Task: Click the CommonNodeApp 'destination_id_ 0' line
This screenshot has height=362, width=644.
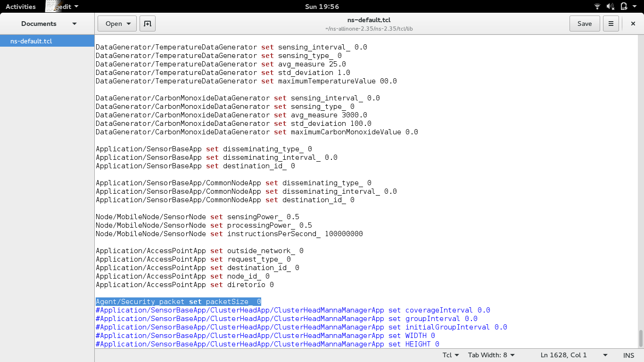Action: (225, 200)
